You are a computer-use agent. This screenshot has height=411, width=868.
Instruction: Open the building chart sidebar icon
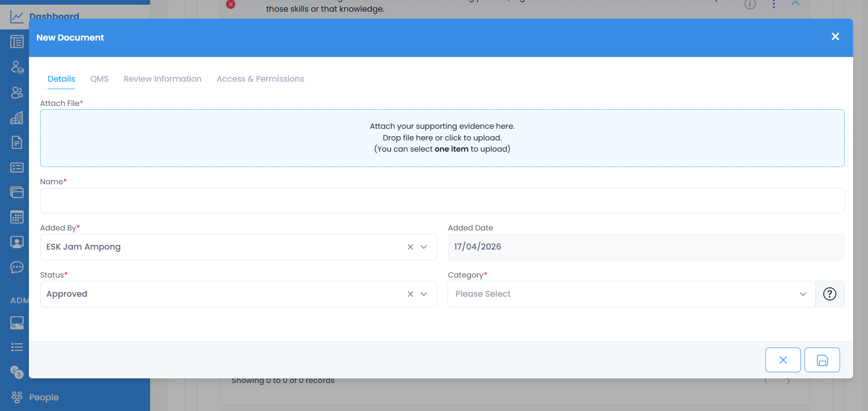click(x=17, y=118)
